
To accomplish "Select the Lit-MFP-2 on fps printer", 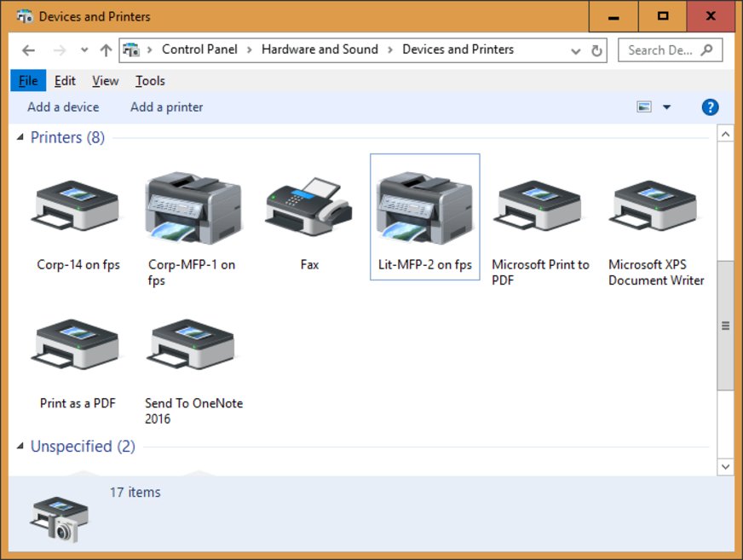I will (424, 207).
